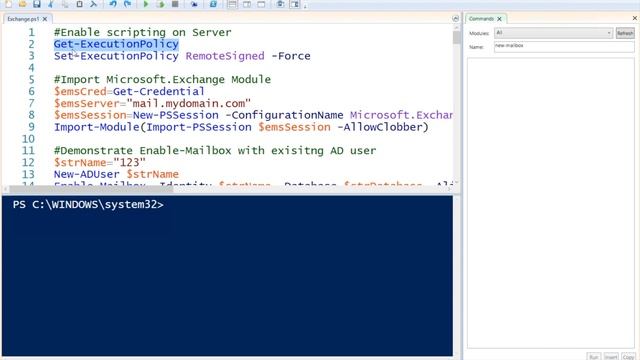Stop operation with the grey square icon
Image resolution: width=640 pixels, height=360 pixels.
click(175, 4)
